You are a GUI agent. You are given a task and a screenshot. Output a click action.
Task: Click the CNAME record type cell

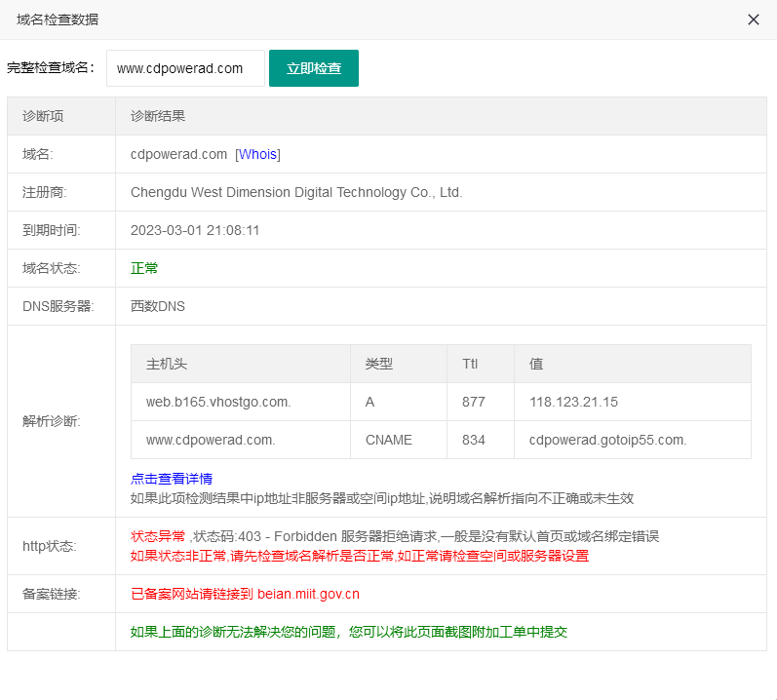389,440
